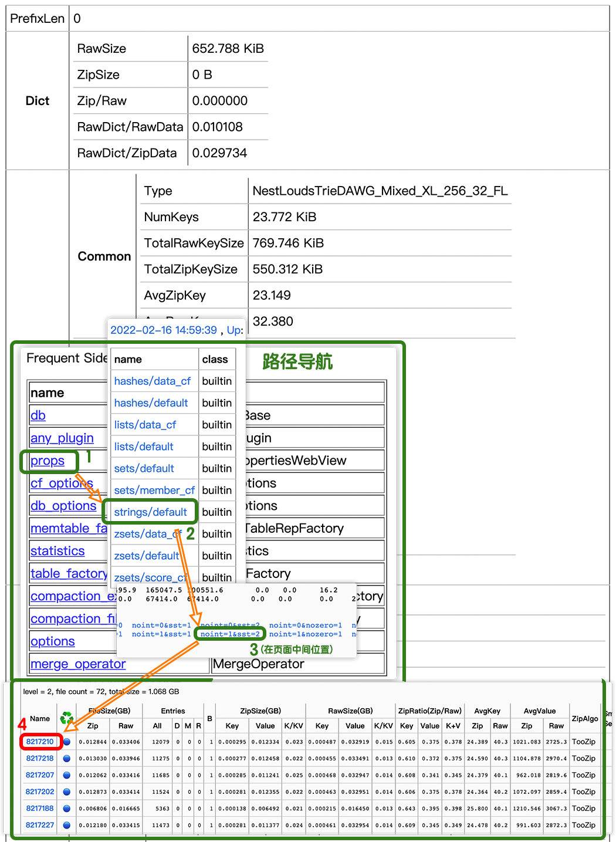Open the lists/data_cf link
This screenshot has height=842, width=616.
coord(145,425)
